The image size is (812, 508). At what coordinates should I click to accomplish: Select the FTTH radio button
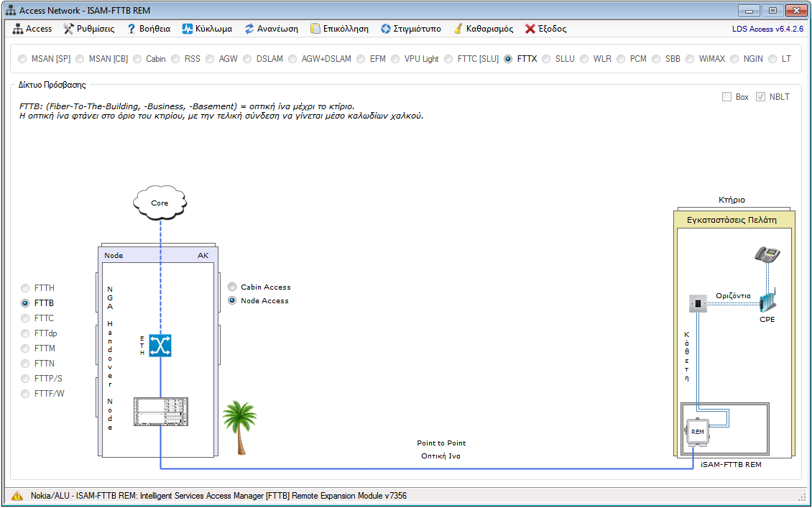[x=26, y=288]
